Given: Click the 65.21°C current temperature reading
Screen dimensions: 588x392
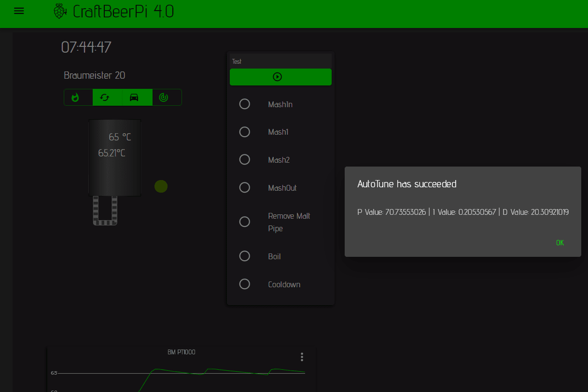Looking at the screenshot, I should coord(112,153).
